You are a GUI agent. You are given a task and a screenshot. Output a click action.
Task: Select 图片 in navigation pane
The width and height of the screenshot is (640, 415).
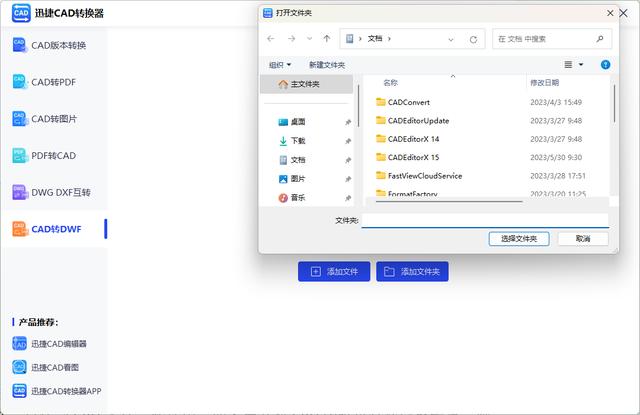pyautogui.click(x=298, y=179)
